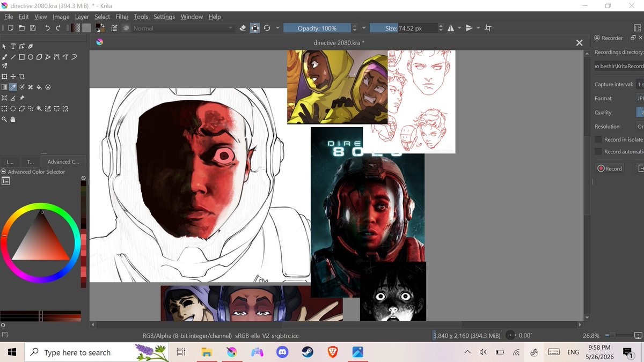Select the Elliptical Selection tool
This screenshot has width=644, height=362.
click(13, 109)
